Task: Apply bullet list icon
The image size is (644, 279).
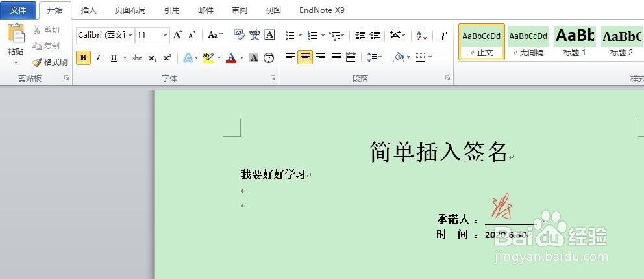Action: point(290,36)
